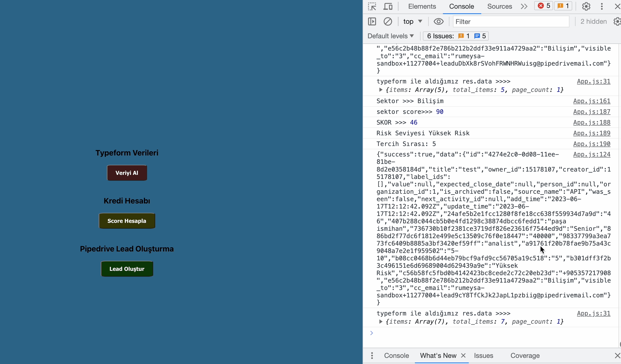The image size is (621, 364).
Task: Click the orange warnings count badge
Action: tap(563, 6)
